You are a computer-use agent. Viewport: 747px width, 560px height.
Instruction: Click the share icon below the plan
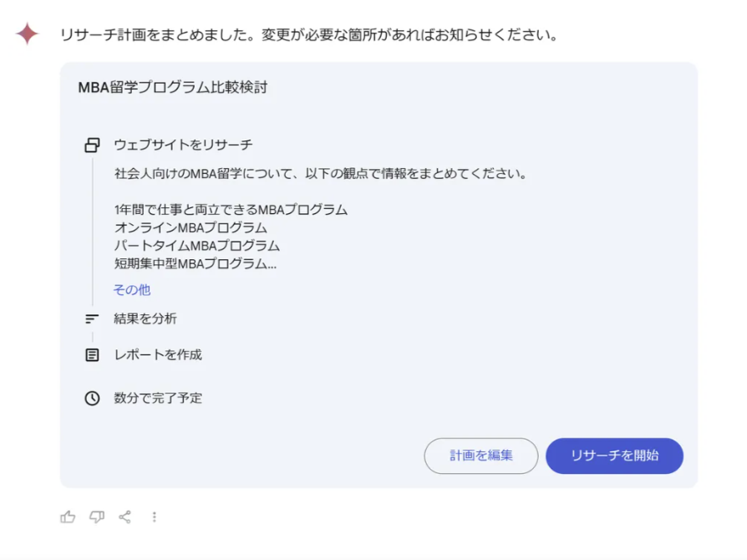[x=125, y=517]
